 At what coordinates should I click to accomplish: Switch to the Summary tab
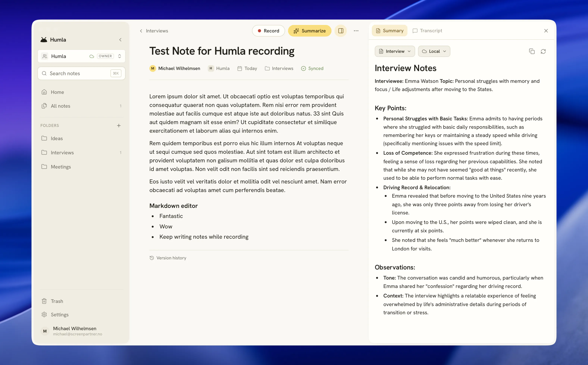390,31
